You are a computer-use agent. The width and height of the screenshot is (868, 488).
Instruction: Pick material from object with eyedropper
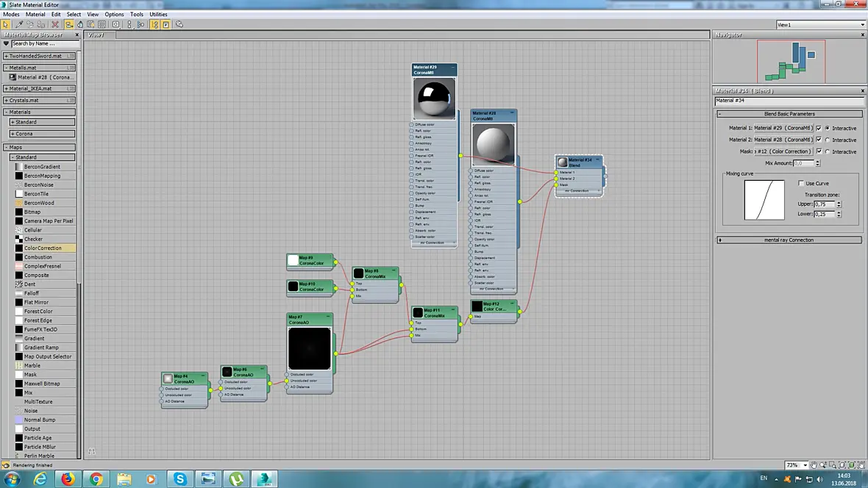pyautogui.click(x=19, y=24)
